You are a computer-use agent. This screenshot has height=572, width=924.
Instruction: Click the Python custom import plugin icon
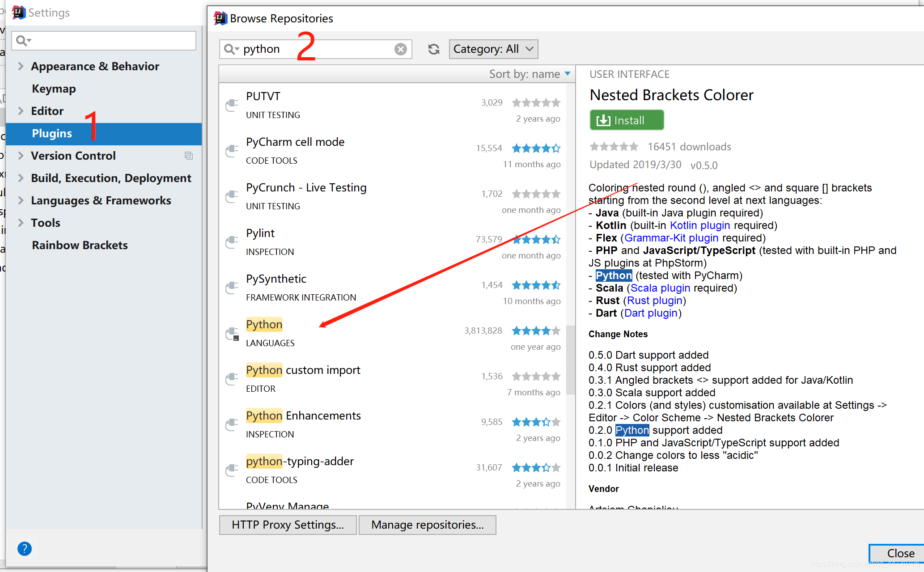pos(232,379)
